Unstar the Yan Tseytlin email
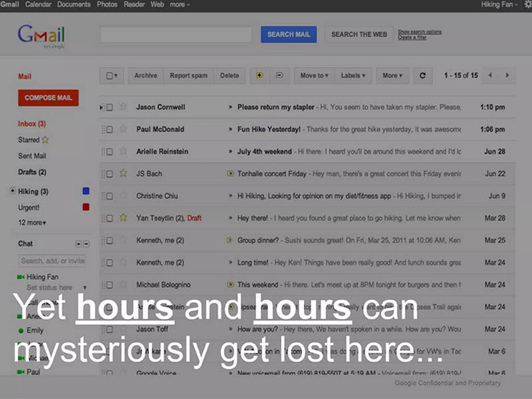This screenshot has width=532, height=399. [123, 217]
